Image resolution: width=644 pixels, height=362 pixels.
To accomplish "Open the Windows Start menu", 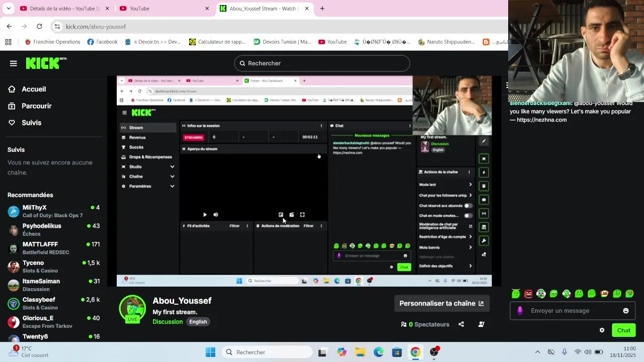I will 210,352.
